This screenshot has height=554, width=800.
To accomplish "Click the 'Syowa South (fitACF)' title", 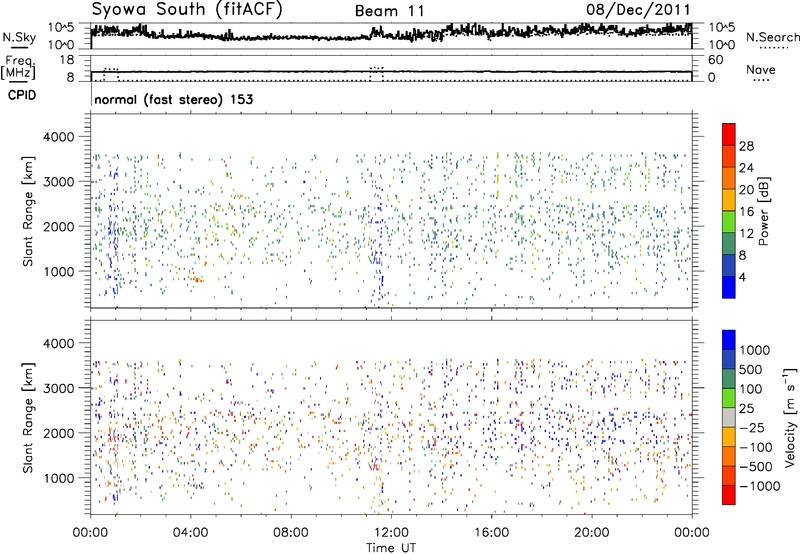I will pos(187,10).
